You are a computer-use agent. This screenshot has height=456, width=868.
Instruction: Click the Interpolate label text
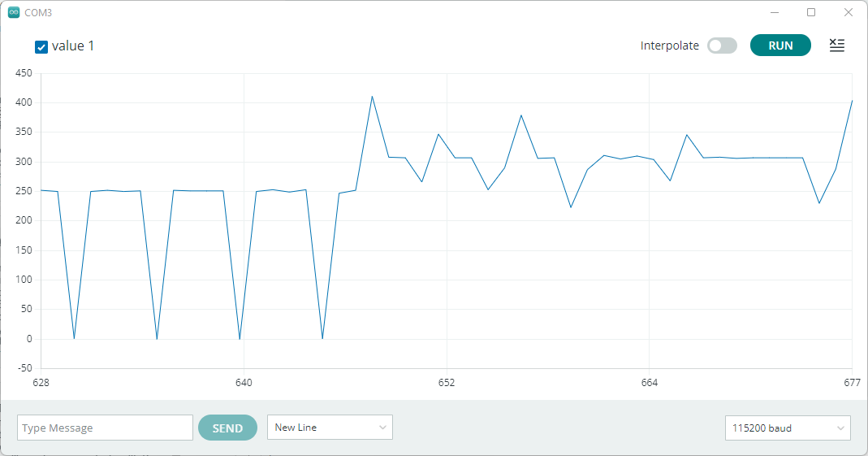[669, 46]
